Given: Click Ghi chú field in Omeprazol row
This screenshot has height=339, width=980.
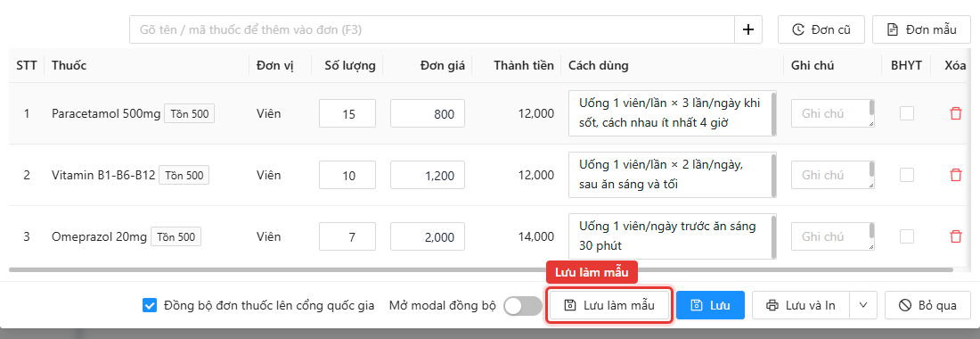Looking at the screenshot, I should pyautogui.click(x=832, y=236).
